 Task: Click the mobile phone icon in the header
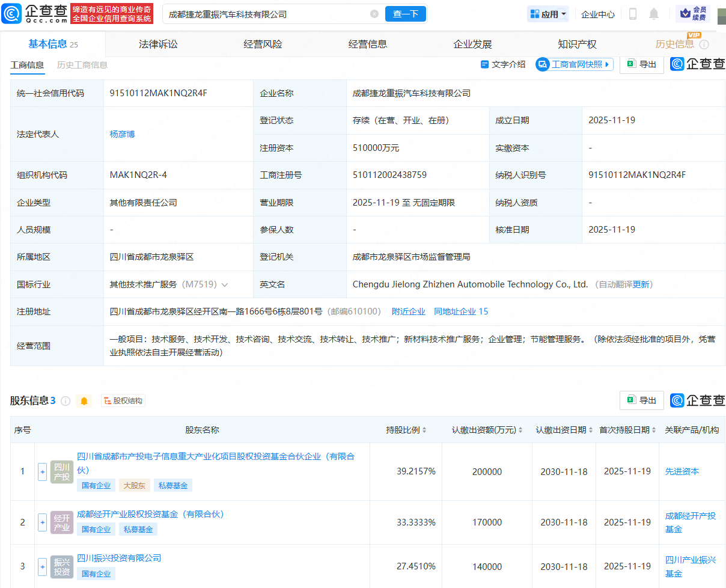[x=632, y=14]
